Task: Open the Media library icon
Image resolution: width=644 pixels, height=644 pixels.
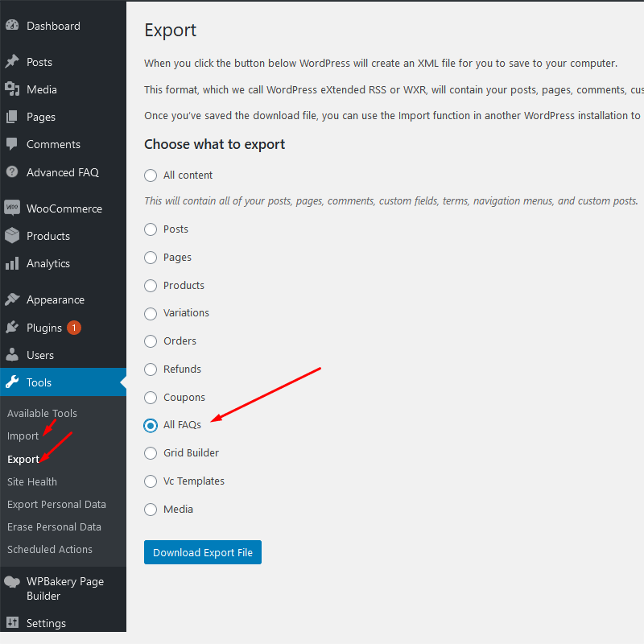Action: pyautogui.click(x=13, y=89)
